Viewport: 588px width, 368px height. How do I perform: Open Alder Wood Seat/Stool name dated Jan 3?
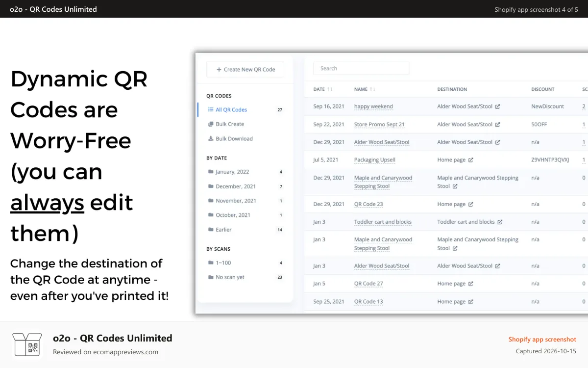click(x=382, y=266)
